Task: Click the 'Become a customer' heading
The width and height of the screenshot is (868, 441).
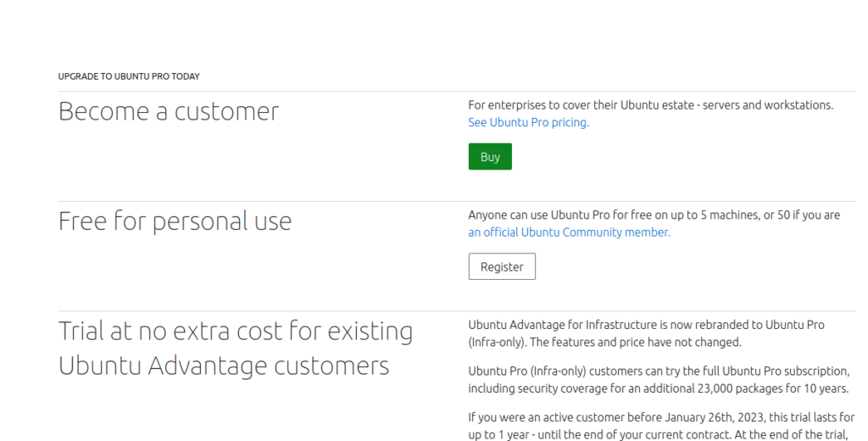Action: tap(169, 112)
